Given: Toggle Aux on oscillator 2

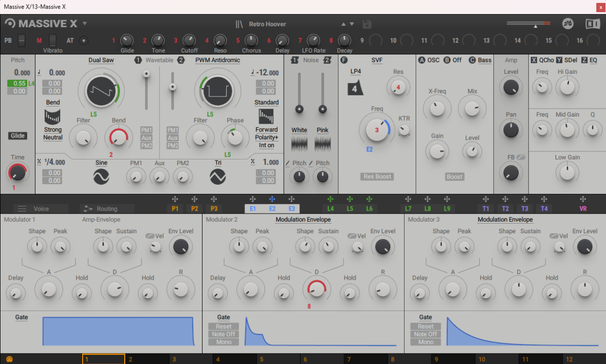Looking at the screenshot, I should point(173,138).
